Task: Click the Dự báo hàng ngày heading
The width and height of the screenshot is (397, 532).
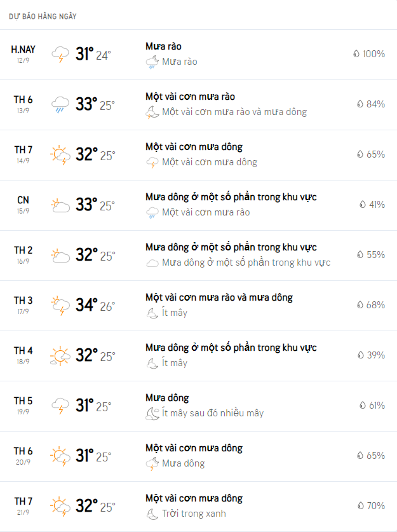Action: [43, 17]
